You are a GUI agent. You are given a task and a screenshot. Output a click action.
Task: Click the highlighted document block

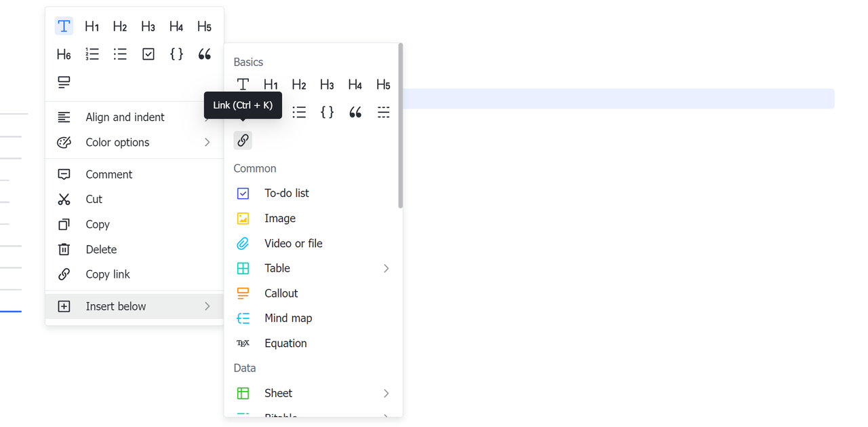[x=618, y=98]
